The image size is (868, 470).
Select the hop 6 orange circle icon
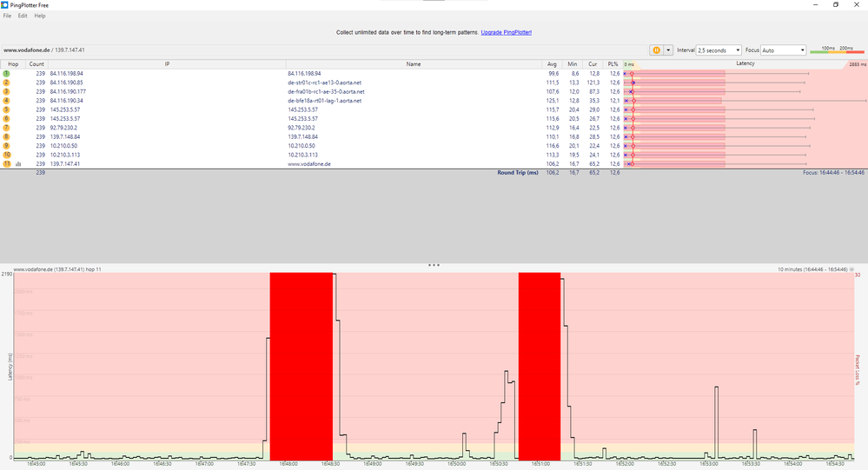pos(7,118)
